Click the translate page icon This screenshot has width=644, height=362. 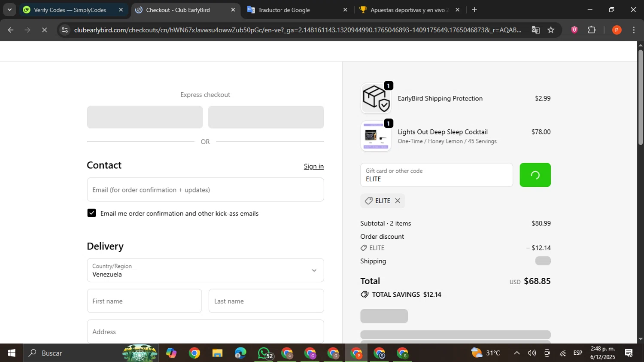pos(535,30)
